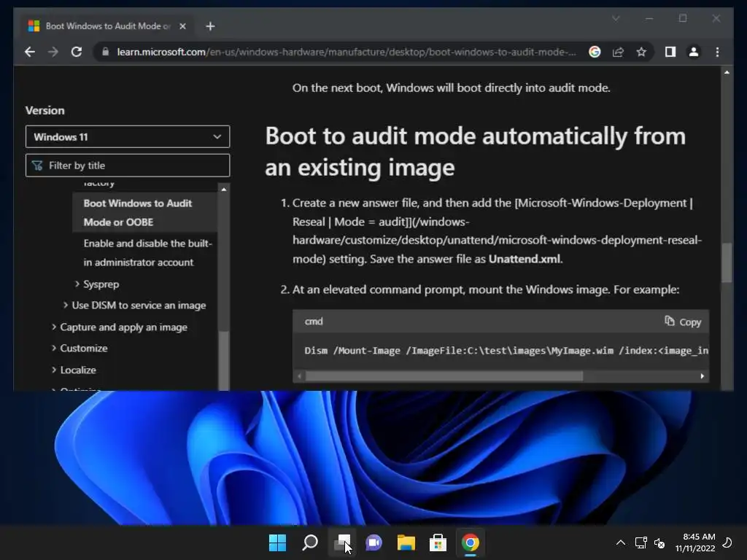Open File Explorer from the taskbar
The width and height of the screenshot is (747, 560).
point(406,542)
